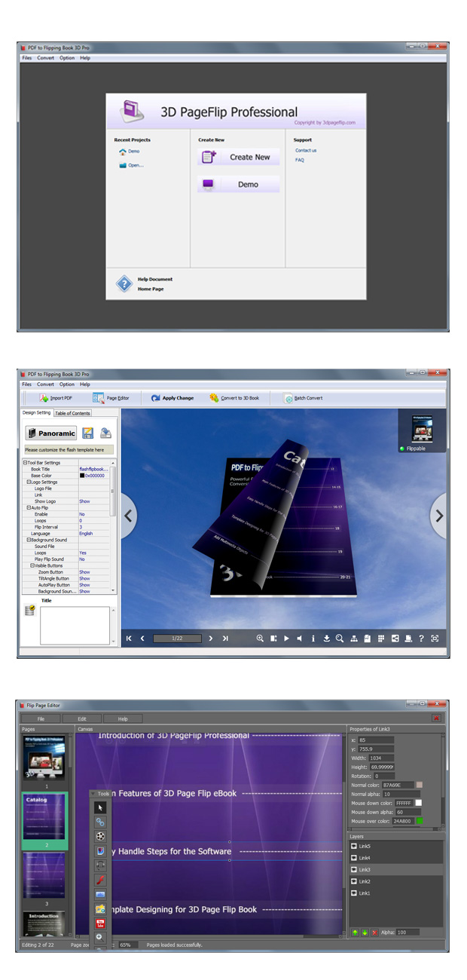This screenshot has height=980, width=467.
Task: Click the share icon on preview toolbar
Action: (x=395, y=639)
